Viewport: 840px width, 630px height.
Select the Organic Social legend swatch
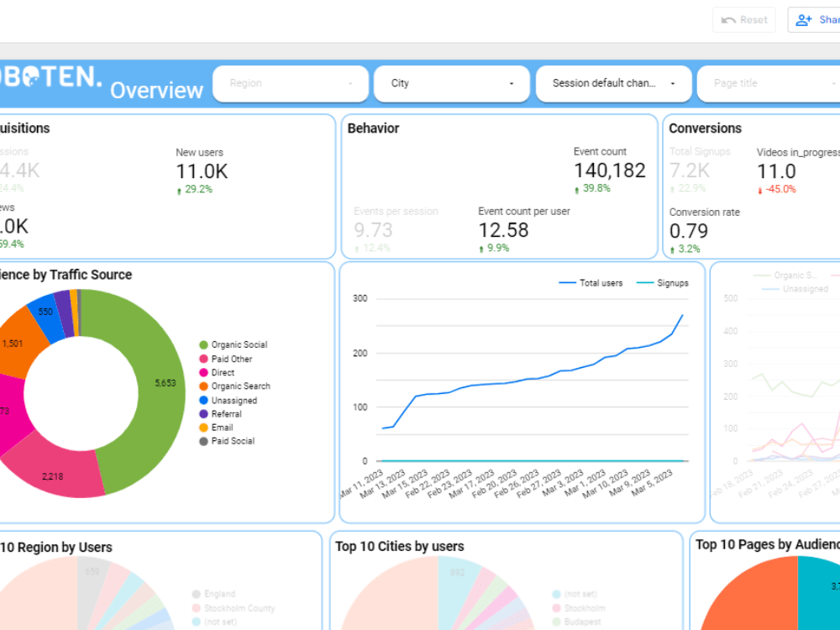[x=203, y=345]
